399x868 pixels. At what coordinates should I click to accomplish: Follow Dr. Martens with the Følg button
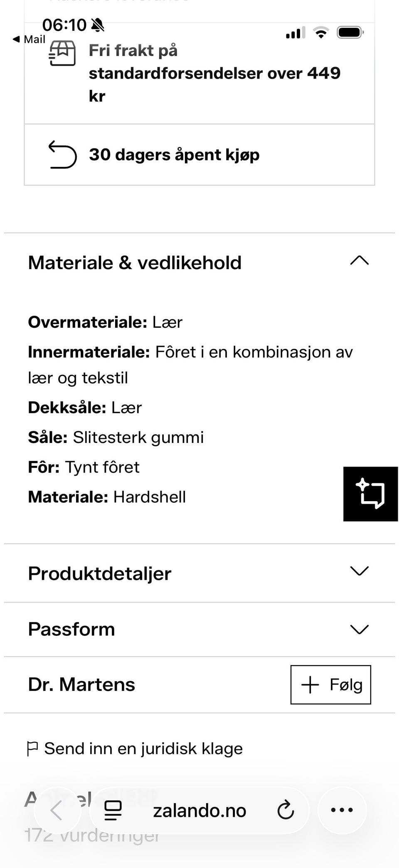[330, 685]
